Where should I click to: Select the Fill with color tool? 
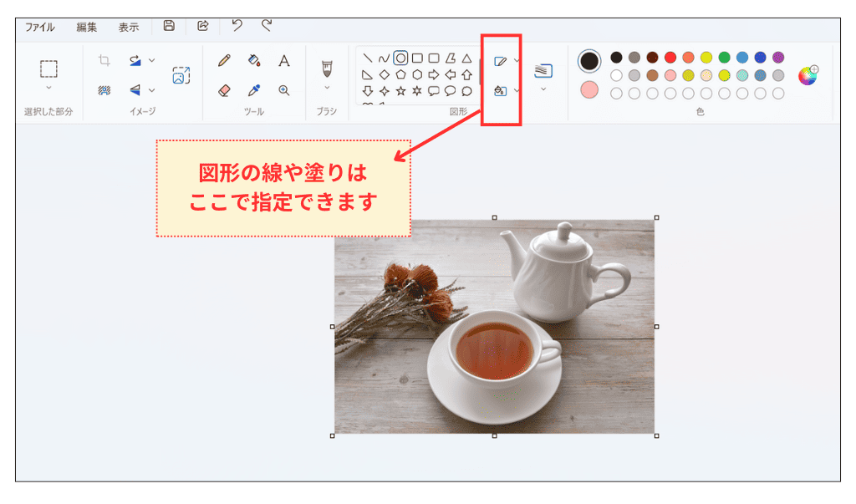[252, 61]
